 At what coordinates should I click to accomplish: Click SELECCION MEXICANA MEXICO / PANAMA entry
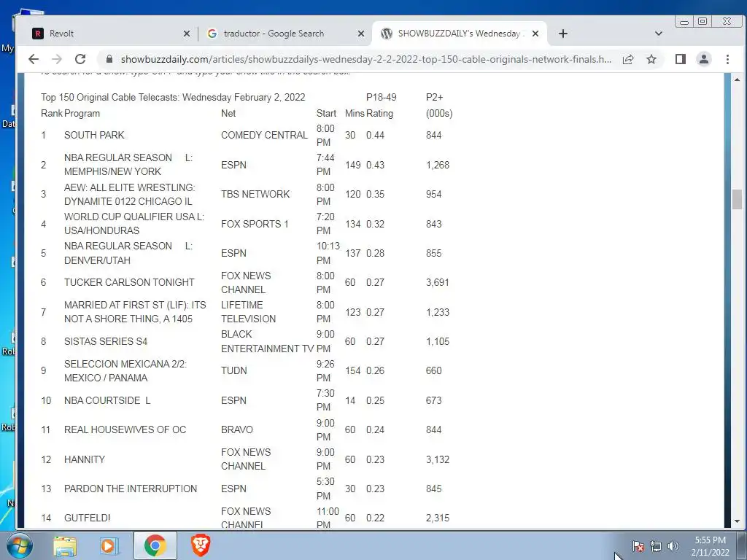(125, 370)
